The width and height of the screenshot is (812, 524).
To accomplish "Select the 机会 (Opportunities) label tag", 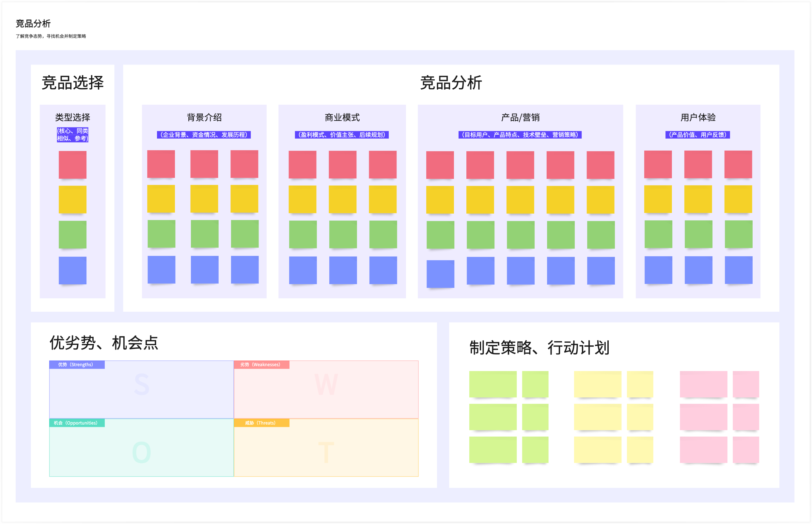I will (x=77, y=423).
